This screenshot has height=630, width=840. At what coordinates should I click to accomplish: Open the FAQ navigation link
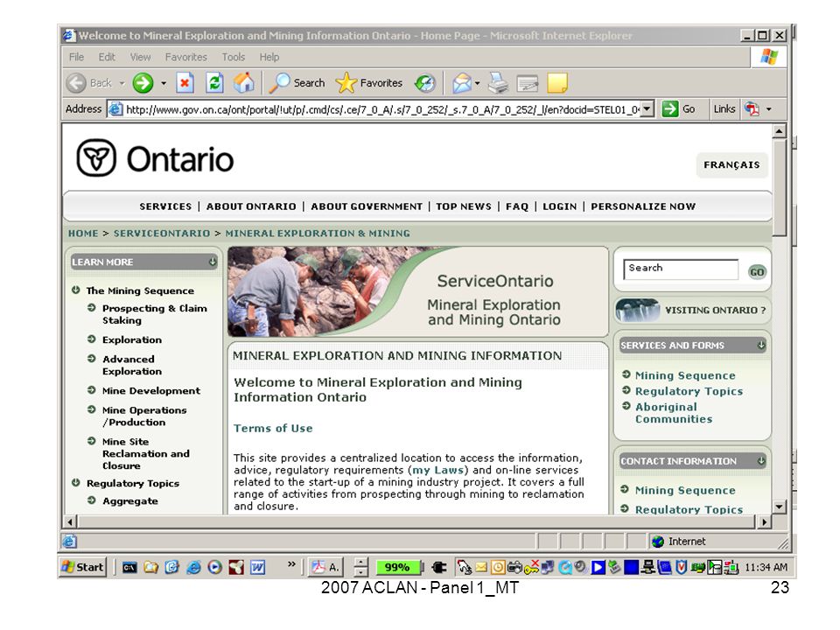[x=517, y=206]
